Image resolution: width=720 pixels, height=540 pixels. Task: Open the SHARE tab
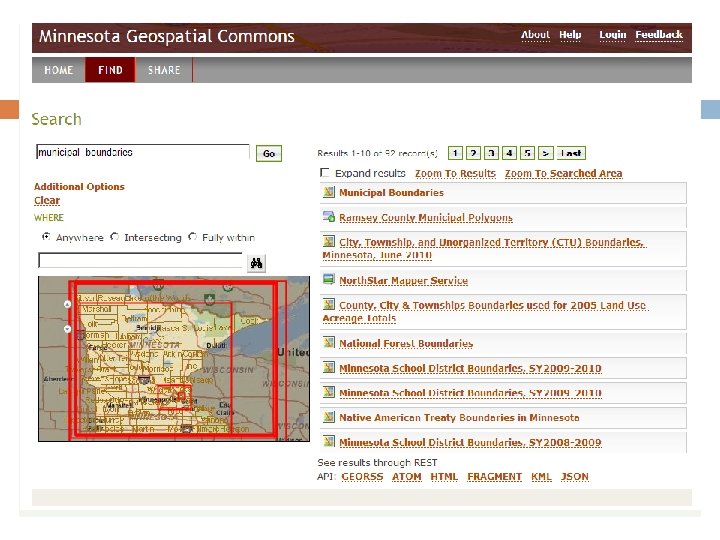(164, 70)
